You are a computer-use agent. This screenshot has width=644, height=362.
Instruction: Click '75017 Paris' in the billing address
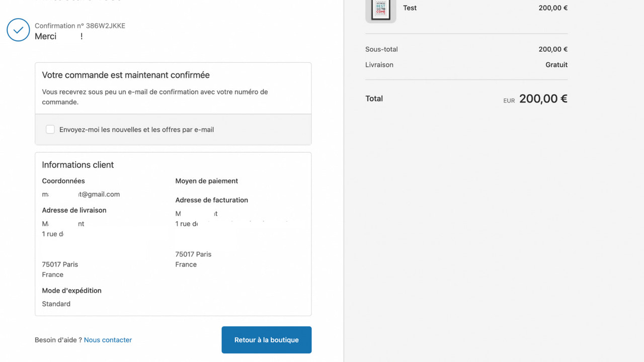(193, 254)
